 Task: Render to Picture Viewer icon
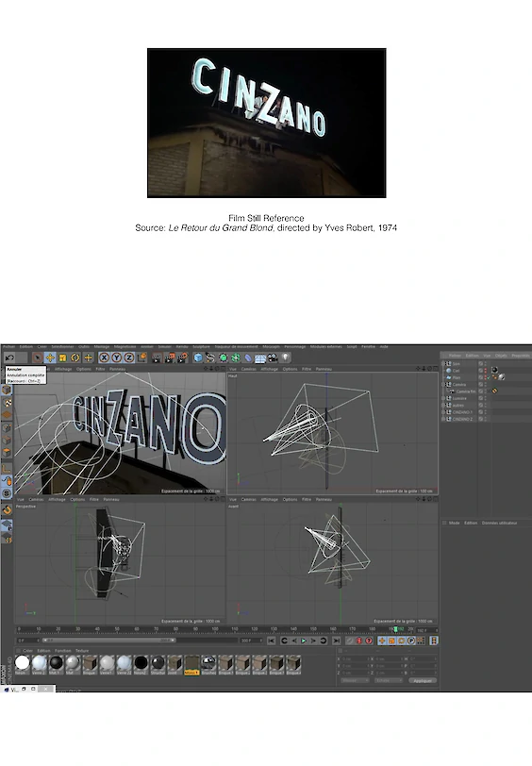pos(169,358)
